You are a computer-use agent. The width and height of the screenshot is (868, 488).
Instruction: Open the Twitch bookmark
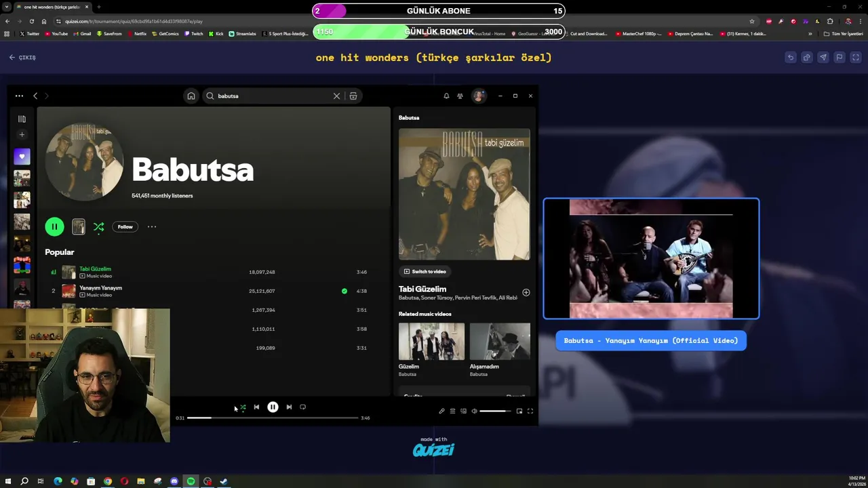[193, 33]
